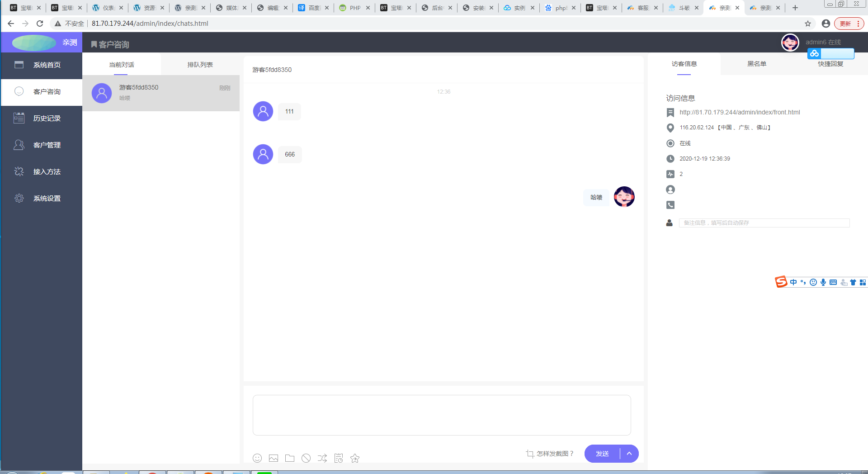Image resolution: width=868 pixels, height=474 pixels.
Task: Select conversation 游客5fdd8350 in list
Action: tap(161, 93)
